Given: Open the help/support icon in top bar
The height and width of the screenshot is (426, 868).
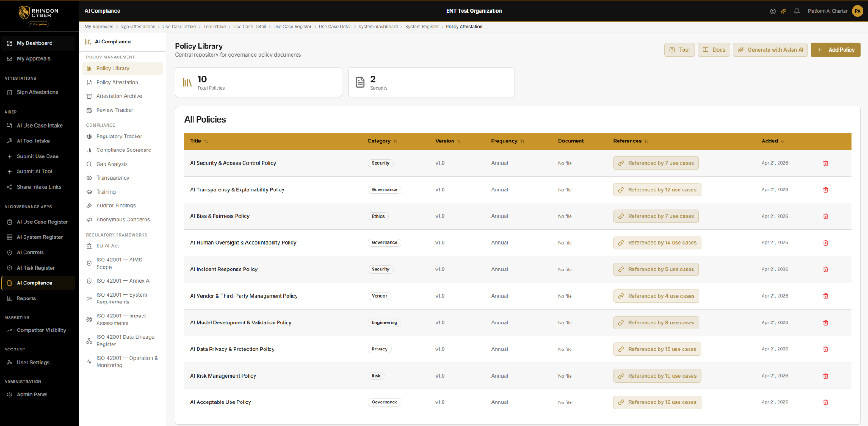Looking at the screenshot, I should 773,11.
